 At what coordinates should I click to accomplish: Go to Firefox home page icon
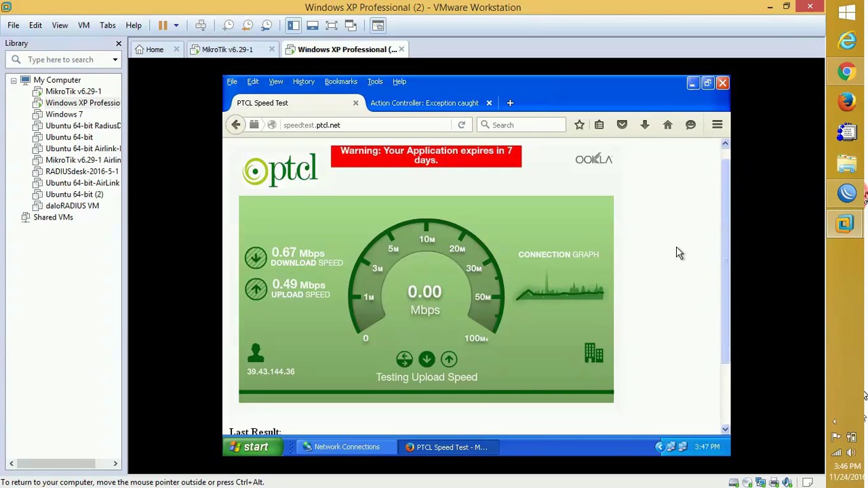click(x=668, y=125)
